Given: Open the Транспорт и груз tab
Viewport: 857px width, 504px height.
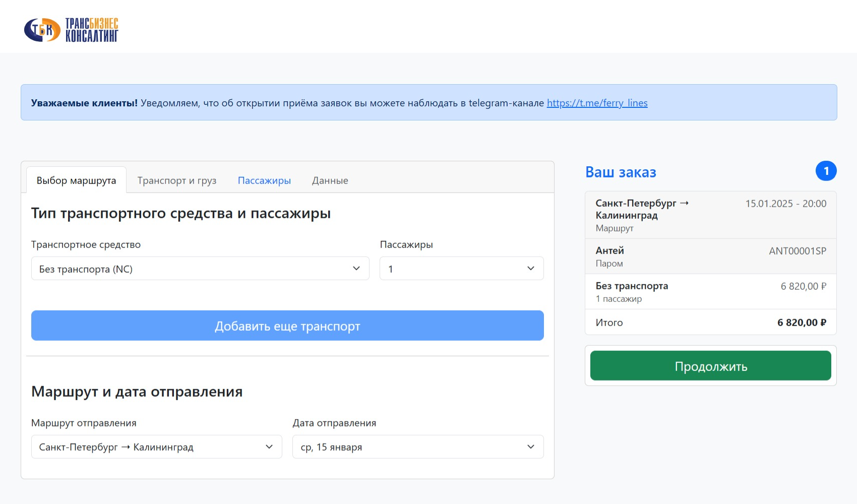Looking at the screenshot, I should point(177,180).
